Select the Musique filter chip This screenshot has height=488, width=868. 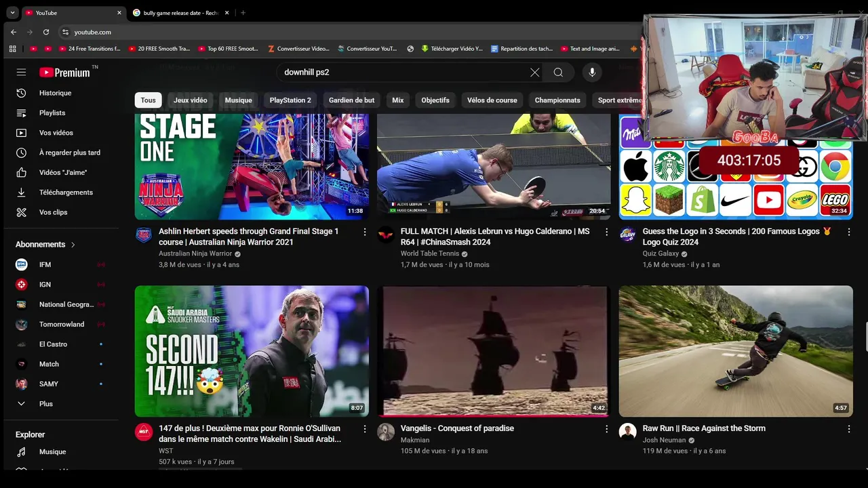239,100
